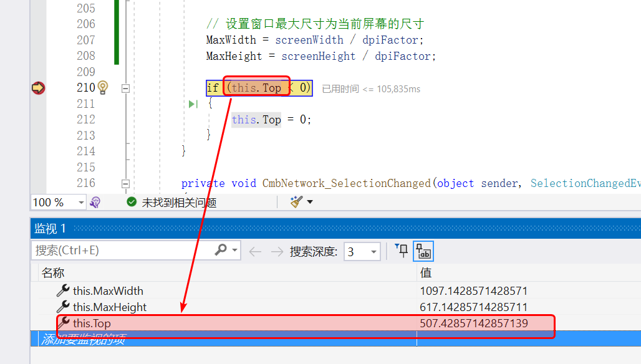Select the this.MaxHeight watch row
The height and width of the screenshot is (364, 641).
coord(110,307)
